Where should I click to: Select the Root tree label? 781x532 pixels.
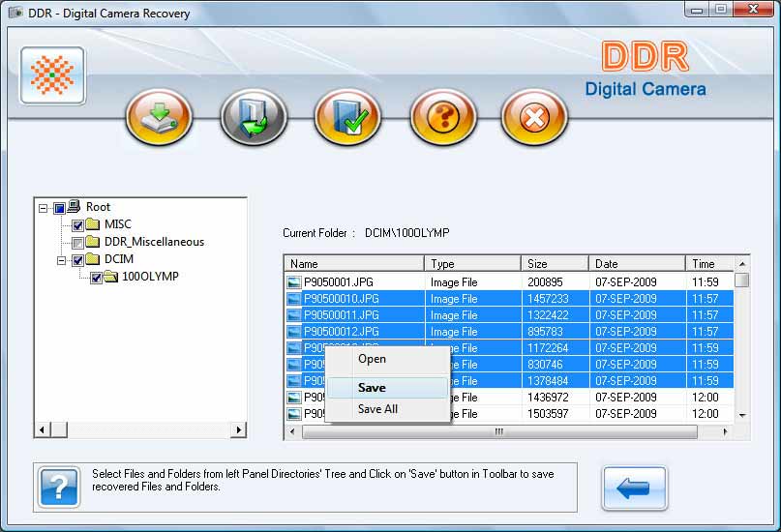click(98, 207)
